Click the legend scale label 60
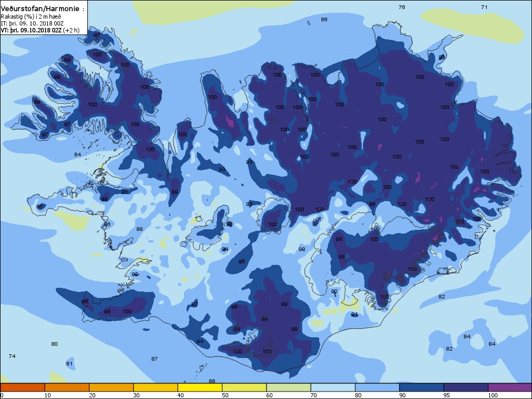This screenshot has height=399, width=532. [x=269, y=395]
